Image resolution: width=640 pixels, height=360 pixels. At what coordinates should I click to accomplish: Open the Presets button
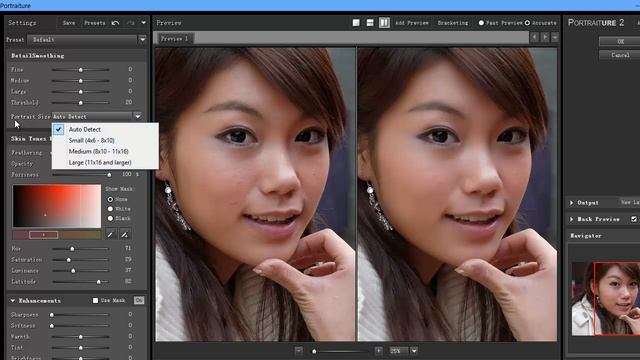95,23
